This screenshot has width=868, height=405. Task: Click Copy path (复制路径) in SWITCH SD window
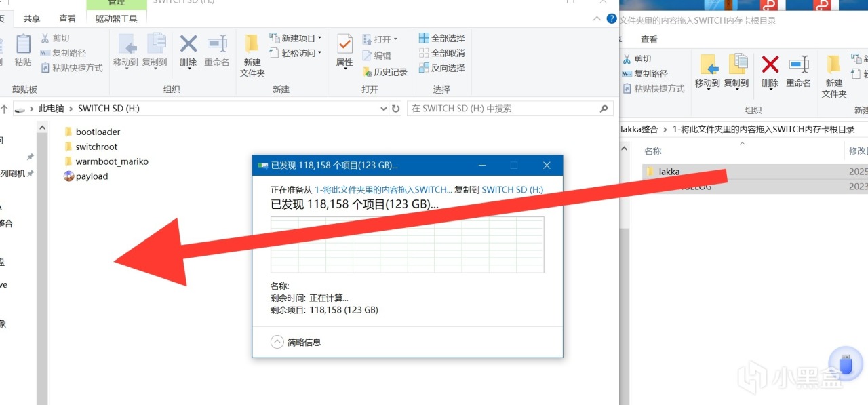[62, 53]
